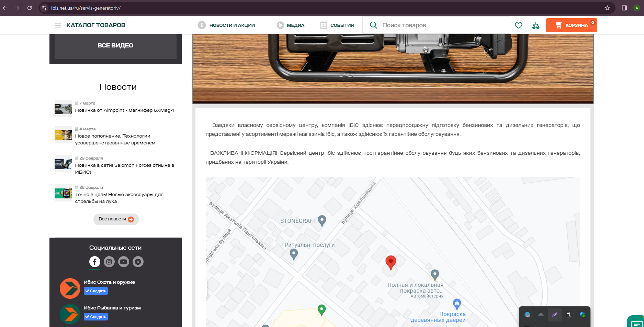Open the НОВОСТИ И АКЦИИ menu item
Image resolution: width=644 pixels, height=327 pixels.
point(226,25)
